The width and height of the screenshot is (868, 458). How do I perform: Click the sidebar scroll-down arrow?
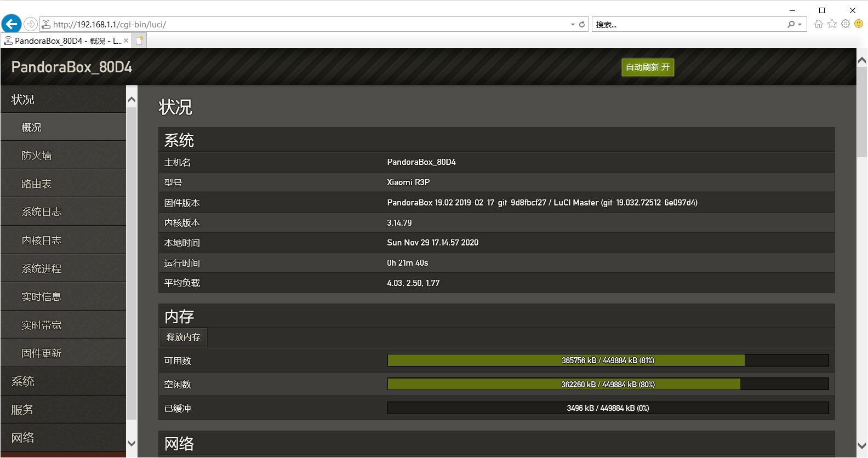click(x=132, y=443)
